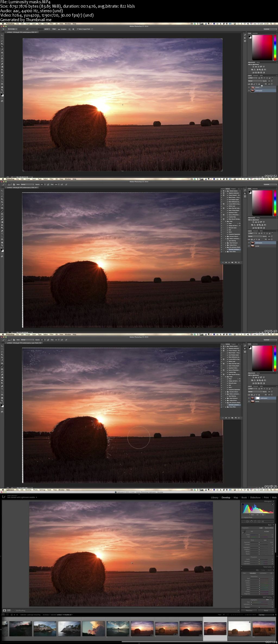
Task: Open Filter menu in first Photoshop frame
Action: (x=52, y=24)
